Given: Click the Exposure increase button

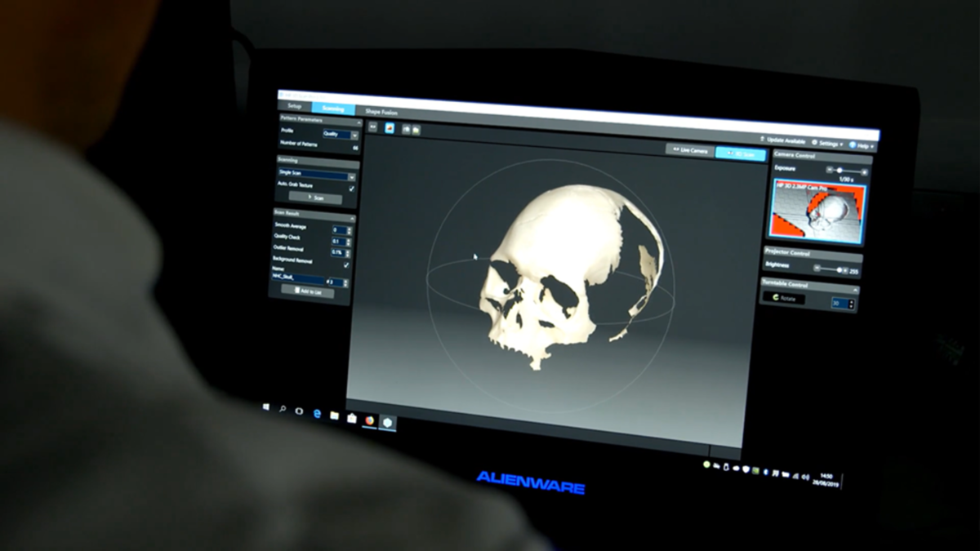Looking at the screenshot, I should pyautogui.click(x=865, y=171).
